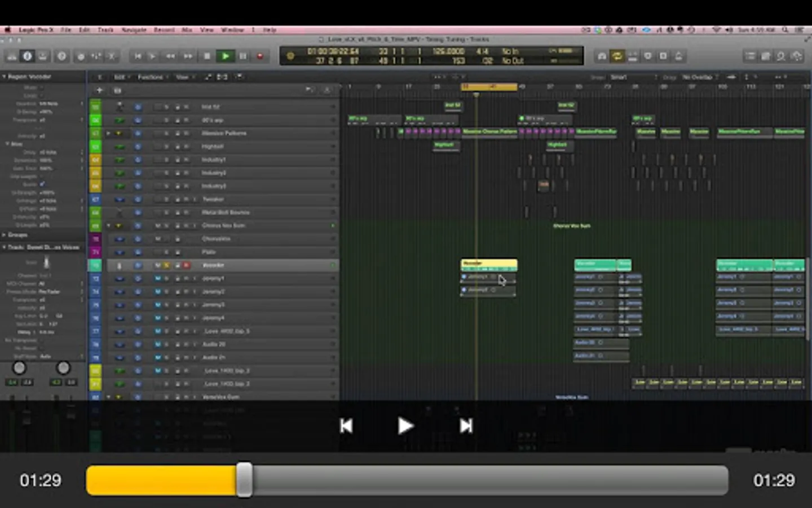This screenshot has height=508, width=812.
Task: Start recording with the red Record button
Action: [260, 56]
